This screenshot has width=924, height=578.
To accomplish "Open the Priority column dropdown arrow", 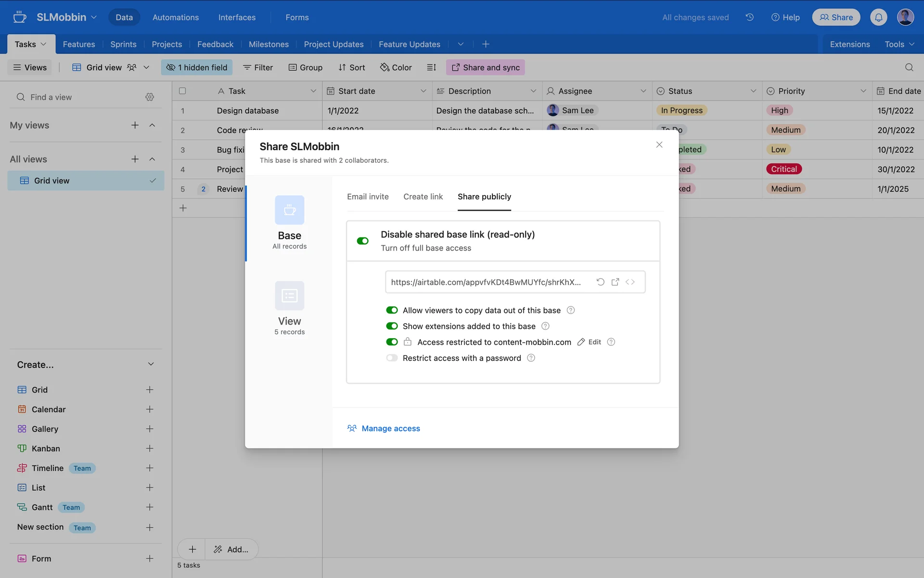I will (863, 91).
